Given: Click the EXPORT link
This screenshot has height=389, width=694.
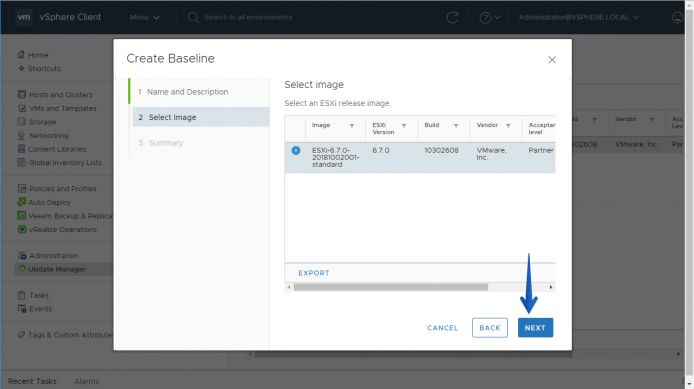Looking at the screenshot, I should [x=314, y=273].
